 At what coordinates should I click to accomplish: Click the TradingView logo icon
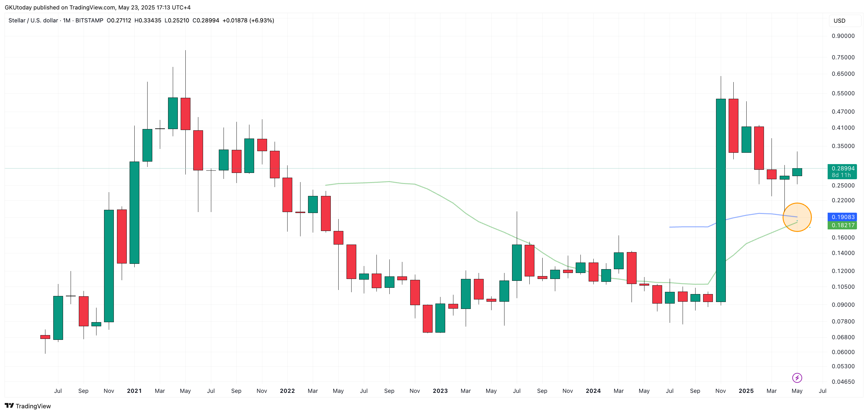(9, 405)
